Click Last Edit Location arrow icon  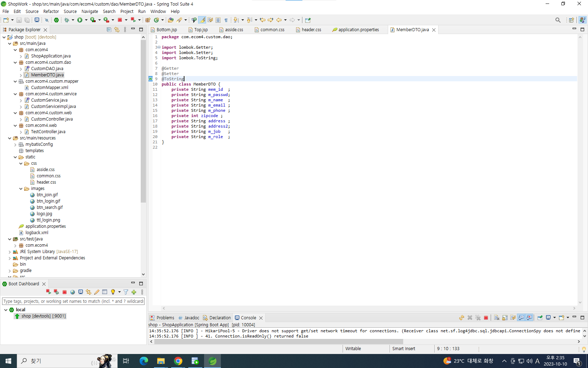pos(262,20)
